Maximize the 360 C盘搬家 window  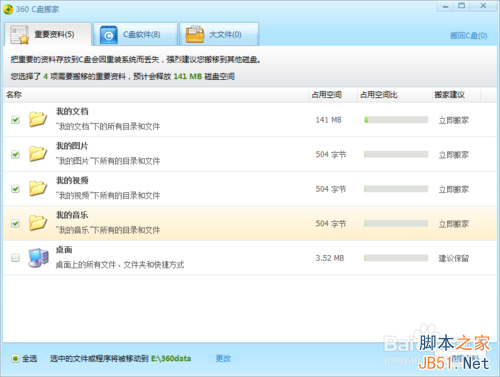pyautogui.click(x=462, y=6)
